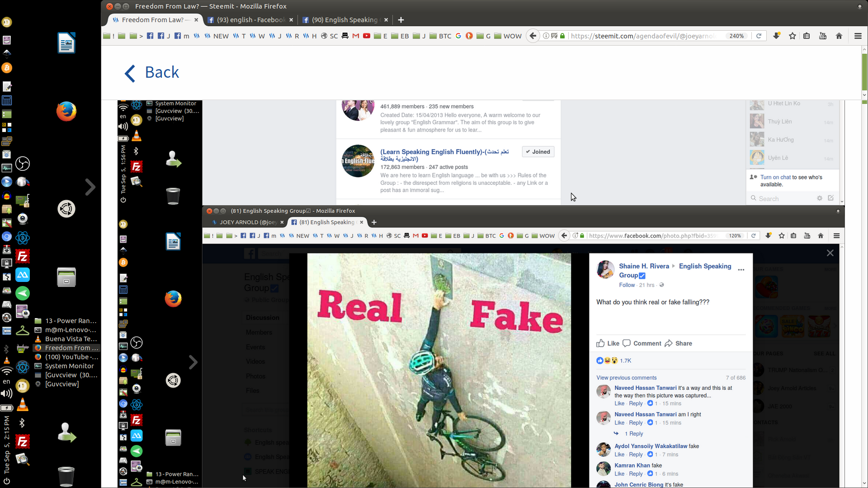Screen dimensions: 868x488
Task: Show site information for steemit.com
Action: tap(546, 36)
